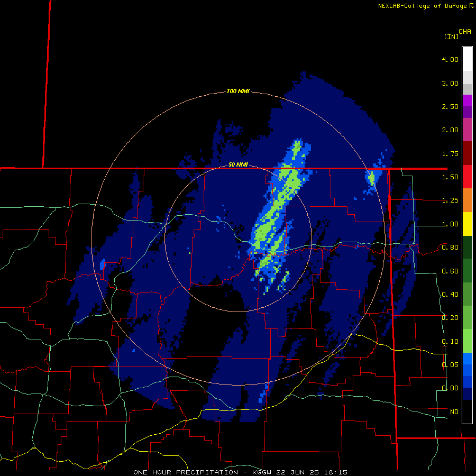Click the 3.00 legend value
476x476 pixels.
(450, 83)
